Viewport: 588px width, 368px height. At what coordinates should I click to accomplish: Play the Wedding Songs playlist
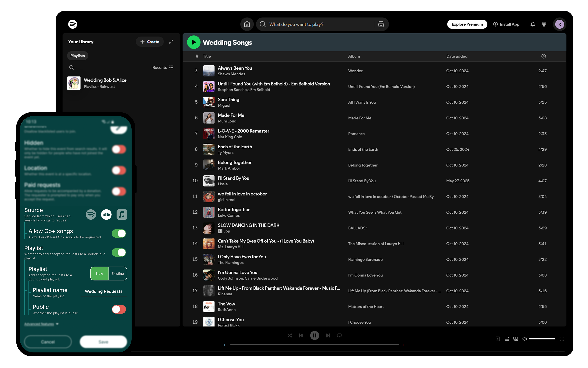194,42
